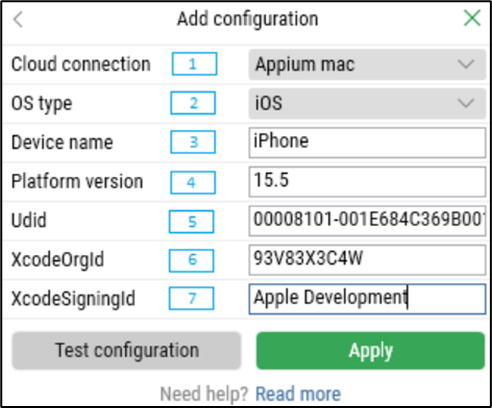Expand the OS type dropdown
The width and height of the screenshot is (492, 408).
367,103
